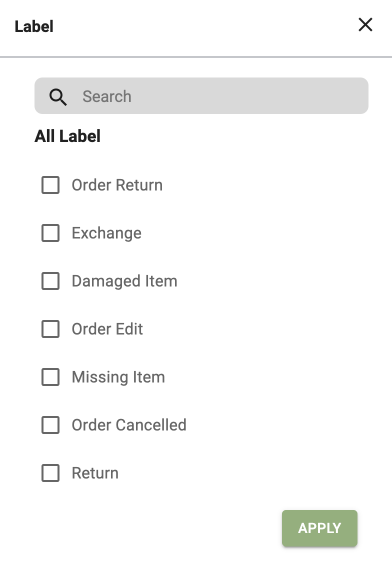Click the Exchange label text
The height and width of the screenshot is (572, 392).
(x=106, y=233)
